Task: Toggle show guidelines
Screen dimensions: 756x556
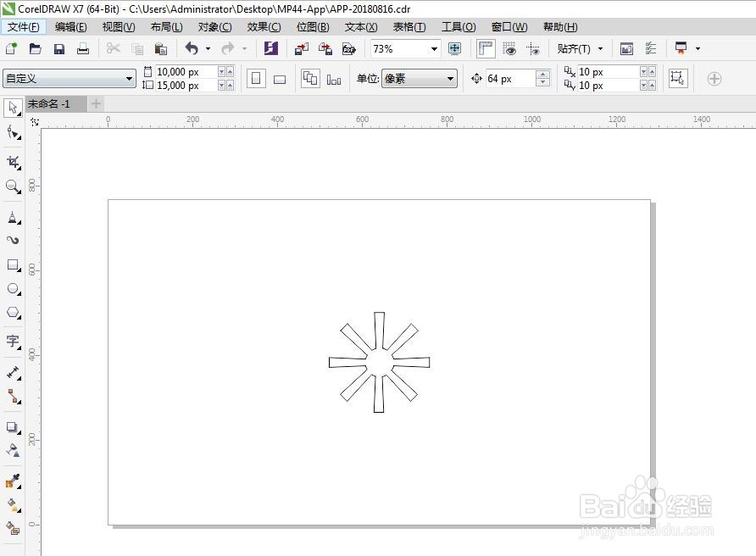Action: coord(533,48)
